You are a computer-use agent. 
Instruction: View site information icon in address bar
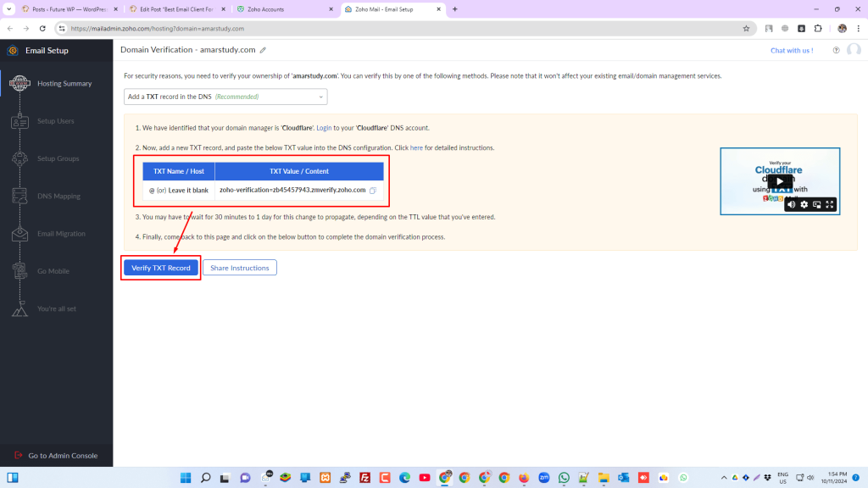pyautogui.click(x=62, y=29)
